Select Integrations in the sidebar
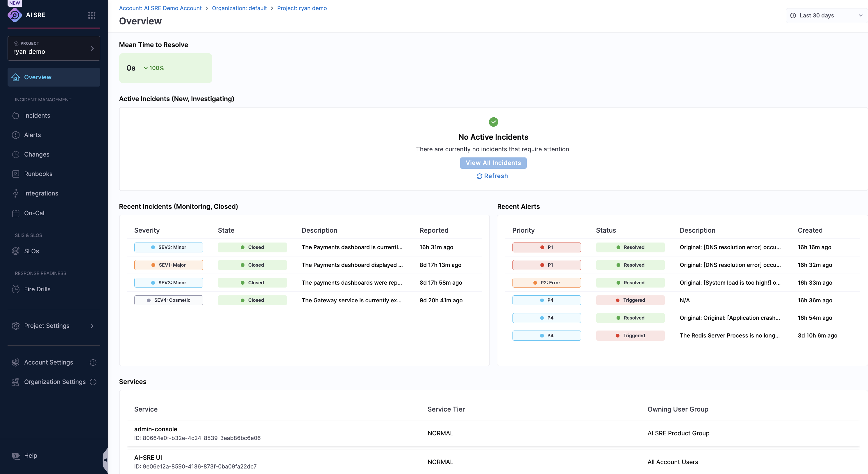This screenshot has width=868, height=474. 54,193
